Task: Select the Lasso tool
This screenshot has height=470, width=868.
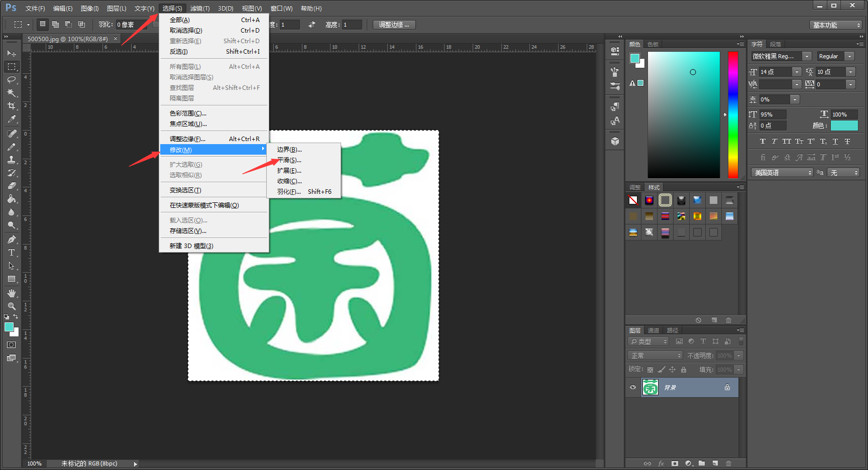Action: click(12, 79)
